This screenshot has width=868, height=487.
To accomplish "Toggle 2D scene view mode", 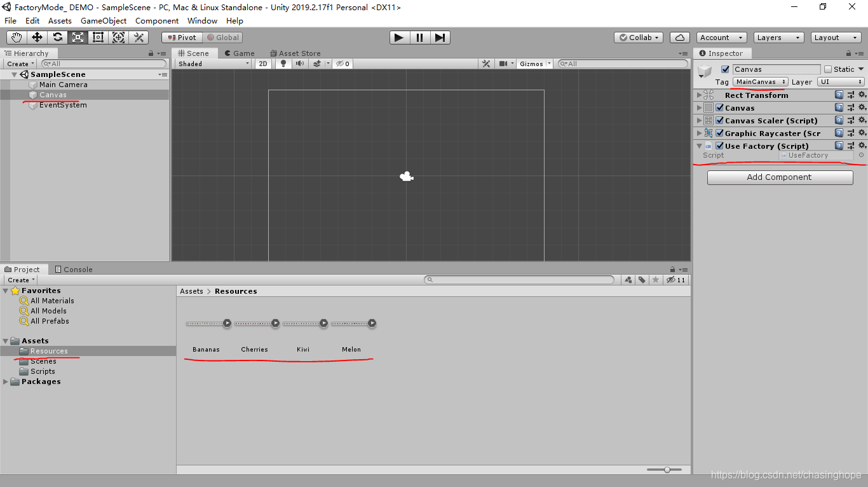I will coord(263,64).
